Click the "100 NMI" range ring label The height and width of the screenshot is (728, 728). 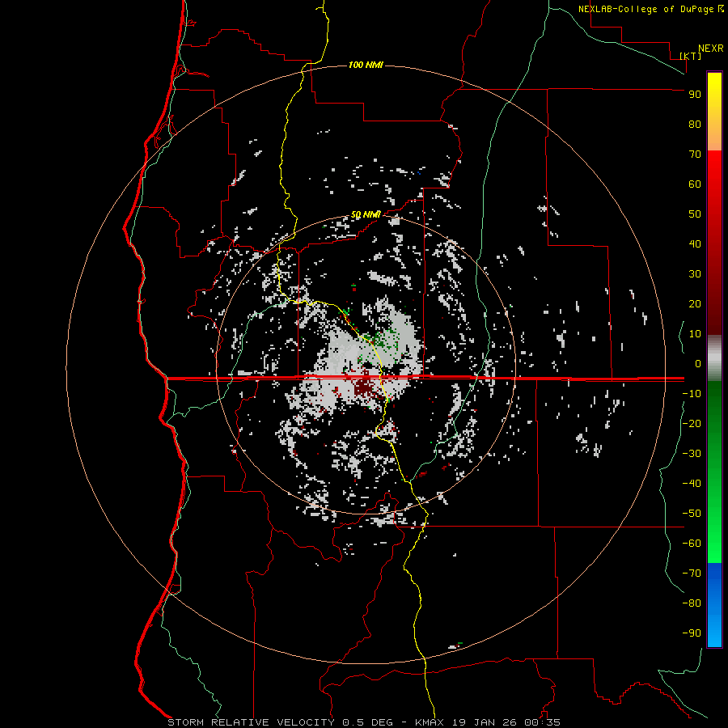pos(366,65)
